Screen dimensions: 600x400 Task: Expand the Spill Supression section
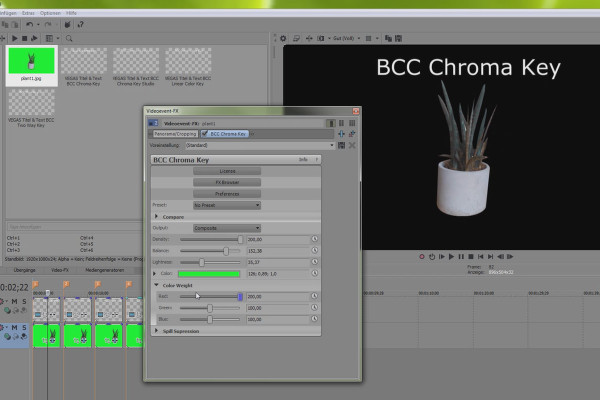pyautogui.click(x=156, y=331)
